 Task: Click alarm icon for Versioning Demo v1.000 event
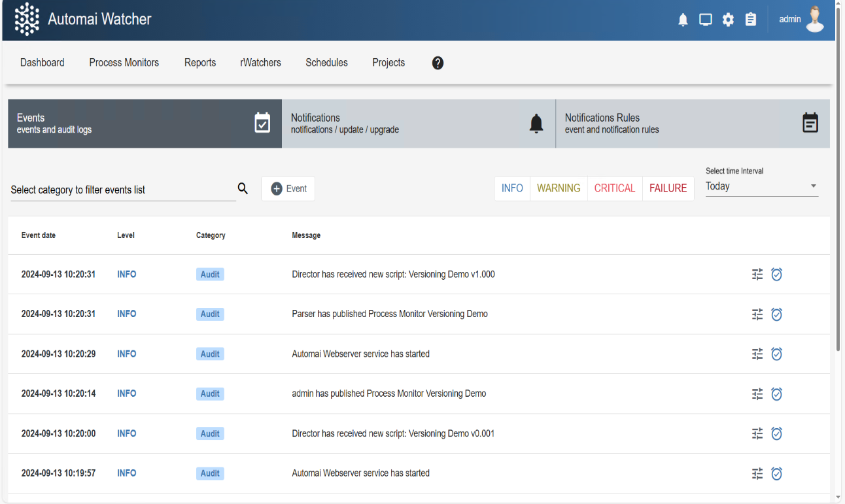point(776,275)
